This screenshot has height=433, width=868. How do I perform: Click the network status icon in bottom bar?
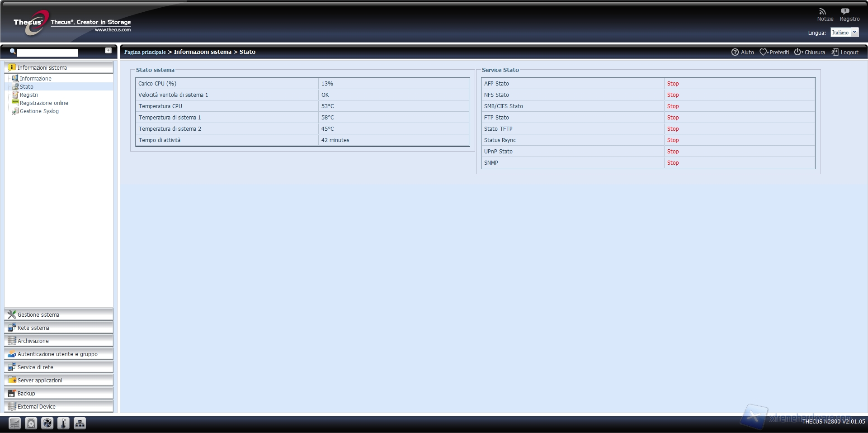80,423
